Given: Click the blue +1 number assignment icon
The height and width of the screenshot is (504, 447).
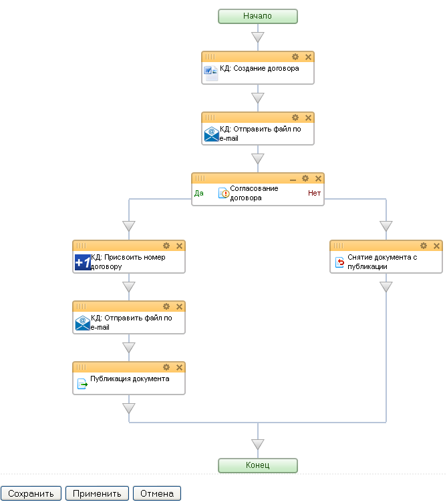Looking at the screenshot, I should click(83, 262).
